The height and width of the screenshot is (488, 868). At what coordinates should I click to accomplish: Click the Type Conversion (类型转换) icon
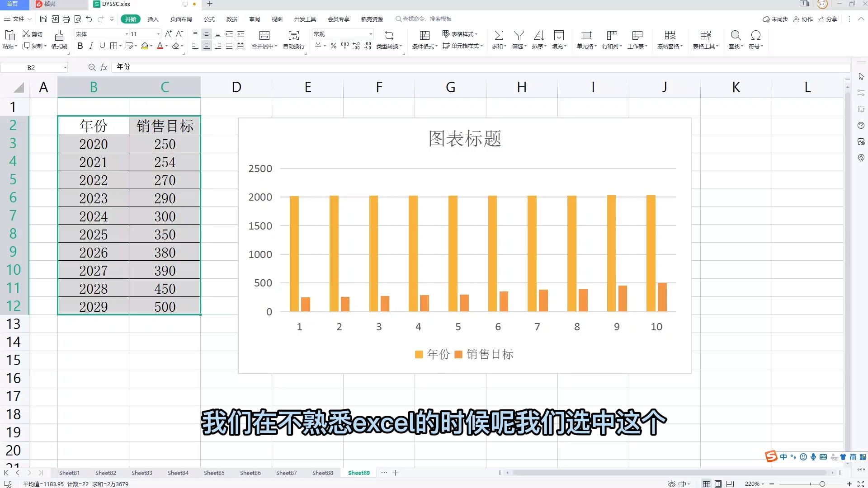389,35
